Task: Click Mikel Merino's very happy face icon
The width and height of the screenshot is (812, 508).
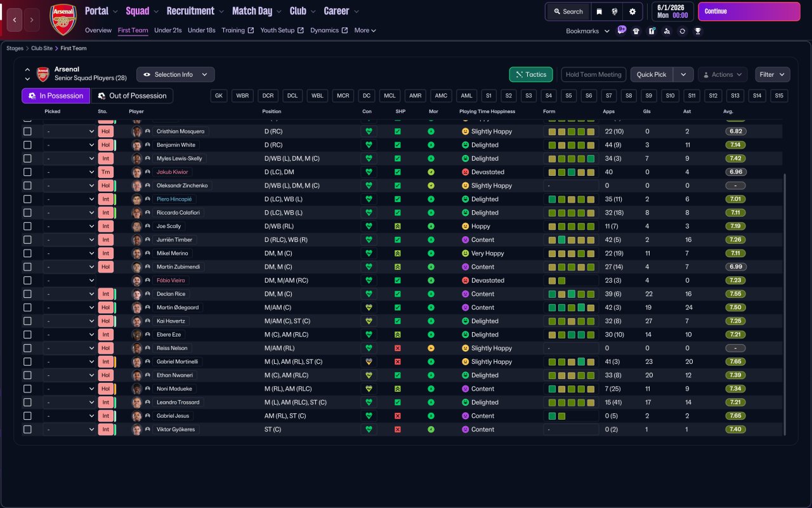Action: point(465,253)
